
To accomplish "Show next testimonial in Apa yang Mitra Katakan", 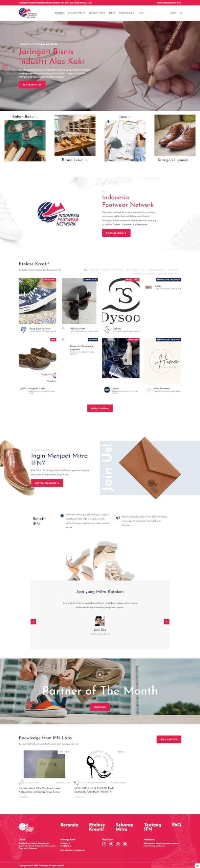I will (x=166, y=621).
